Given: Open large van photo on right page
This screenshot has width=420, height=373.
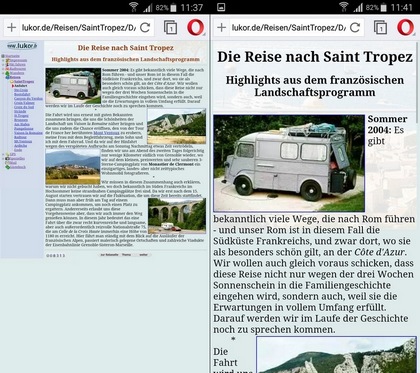Looking at the screenshot, I should click(289, 163).
